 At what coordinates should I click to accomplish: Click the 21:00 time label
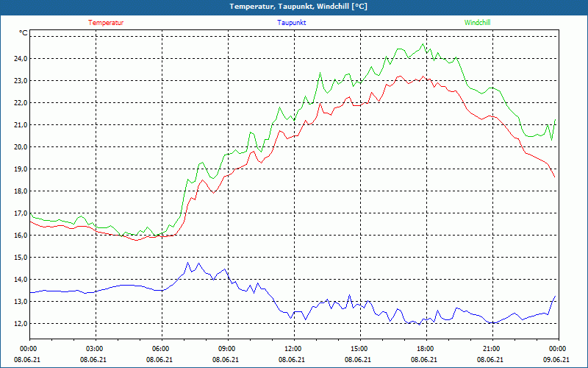pos(490,349)
